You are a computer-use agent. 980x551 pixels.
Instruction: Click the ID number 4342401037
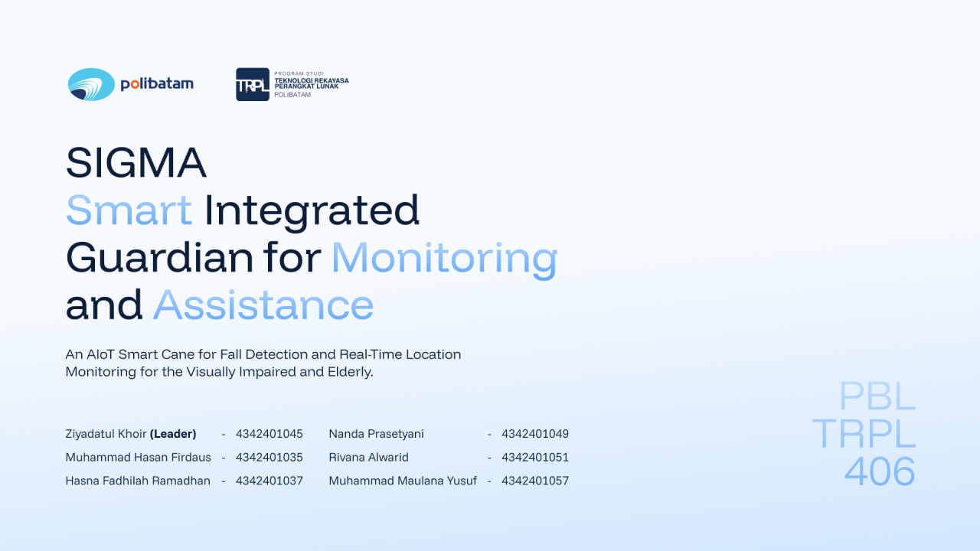pyautogui.click(x=269, y=481)
